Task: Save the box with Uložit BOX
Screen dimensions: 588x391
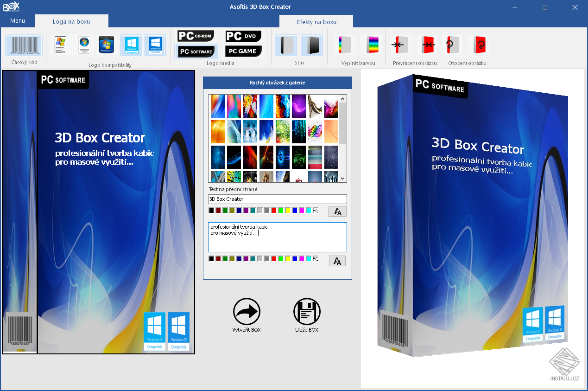Action: point(307,311)
